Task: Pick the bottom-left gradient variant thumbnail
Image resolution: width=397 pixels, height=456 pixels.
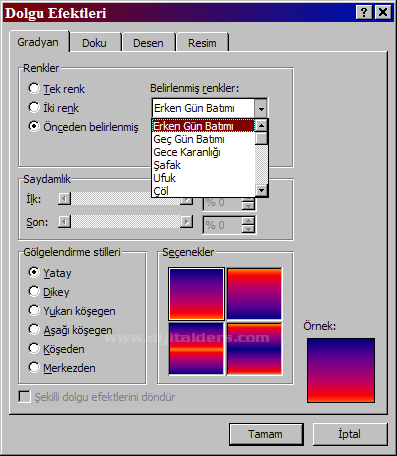Action: 196,349
